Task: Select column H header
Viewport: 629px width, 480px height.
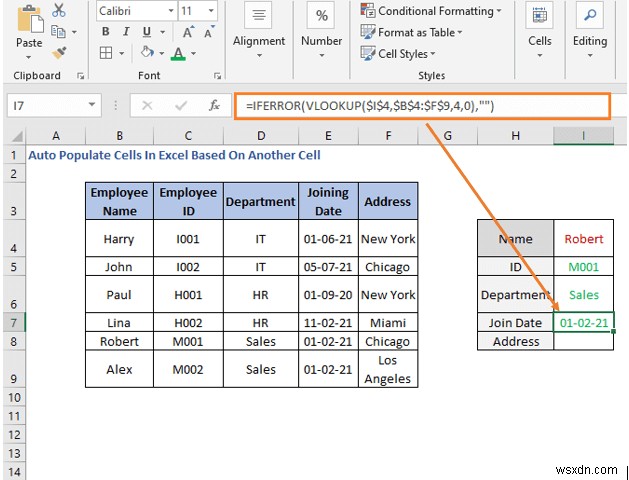Action: (515, 136)
